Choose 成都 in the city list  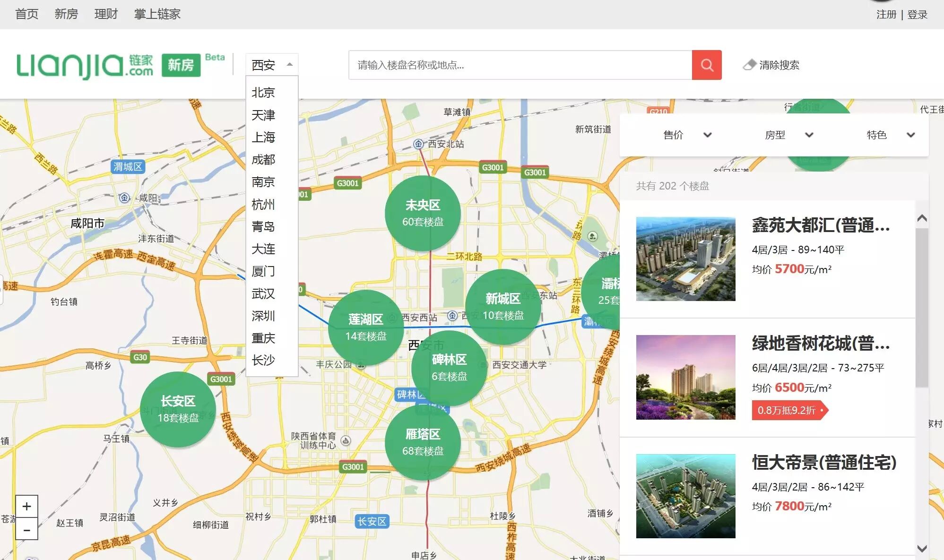(x=263, y=160)
